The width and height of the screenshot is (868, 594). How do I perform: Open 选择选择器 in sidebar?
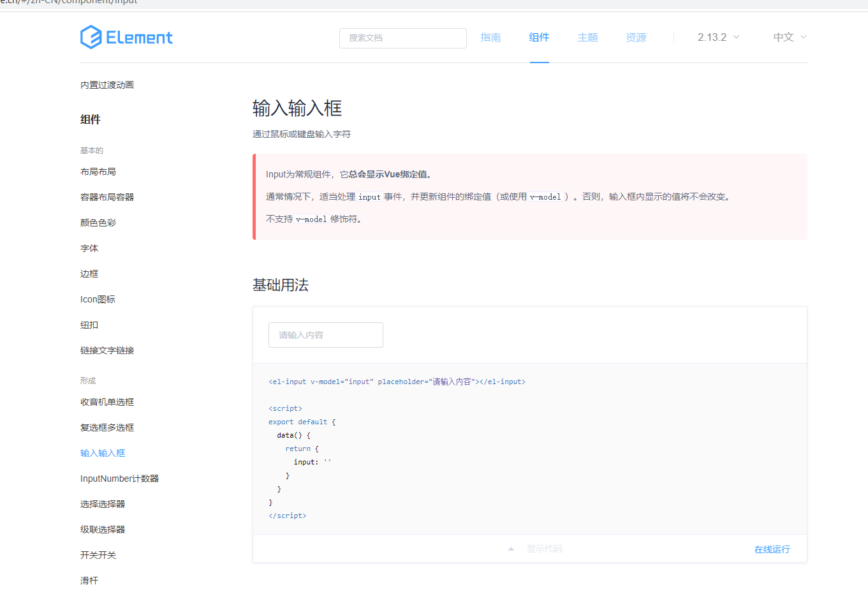[x=103, y=504]
